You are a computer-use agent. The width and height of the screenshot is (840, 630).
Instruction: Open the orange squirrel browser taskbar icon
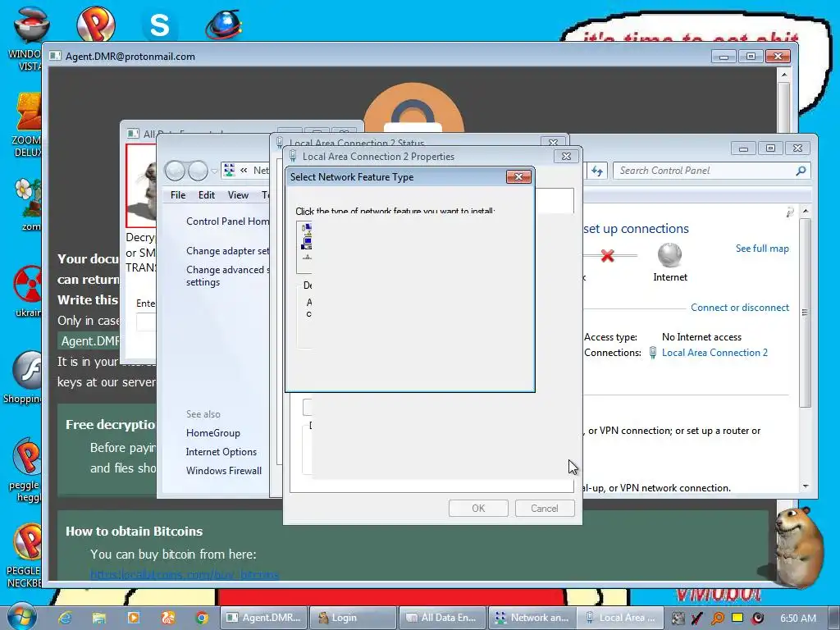pos(167,618)
